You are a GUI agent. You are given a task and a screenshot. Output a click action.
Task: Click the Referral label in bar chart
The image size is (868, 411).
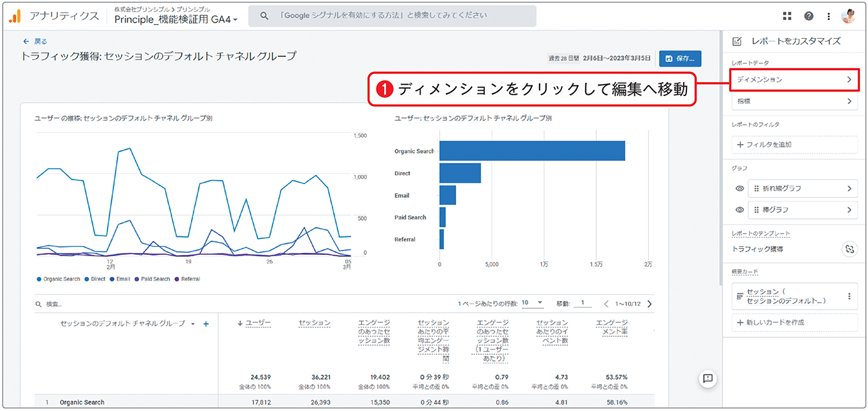click(x=405, y=240)
